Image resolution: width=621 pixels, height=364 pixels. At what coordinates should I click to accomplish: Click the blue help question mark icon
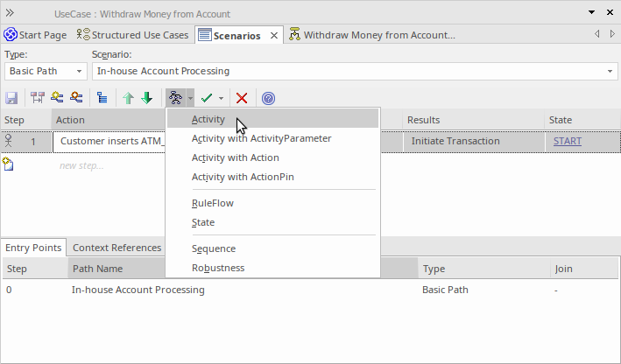pos(268,99)
